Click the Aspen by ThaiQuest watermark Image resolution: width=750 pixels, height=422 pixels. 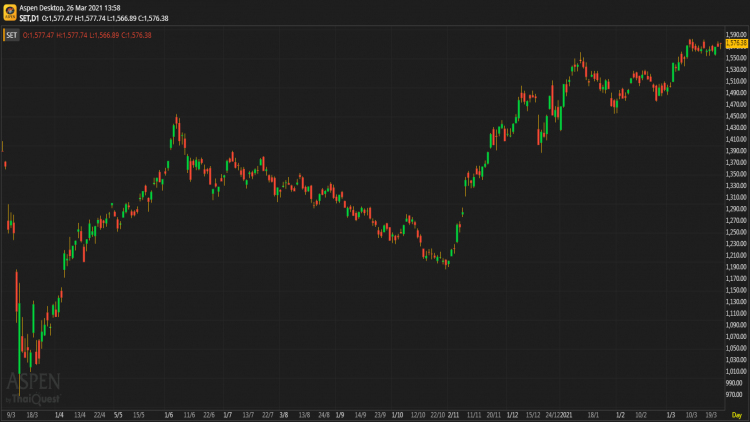click(x=34, y=386)
